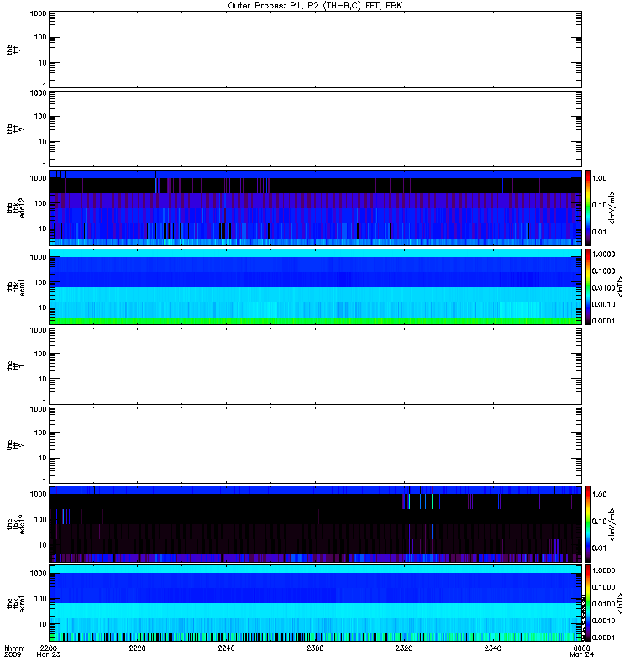630x672 pixels.
Task: Click the "thc fbk scm1" y-axis title
Action: [16, 603]
